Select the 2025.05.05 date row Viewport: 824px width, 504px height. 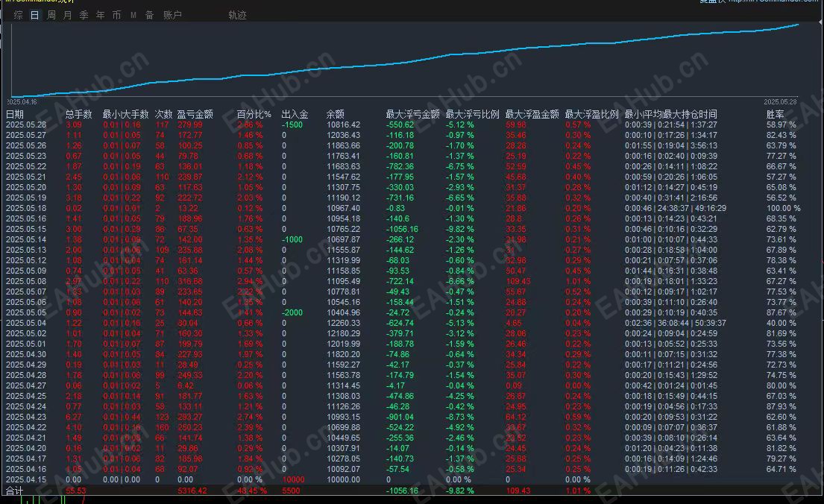point(26,312)
